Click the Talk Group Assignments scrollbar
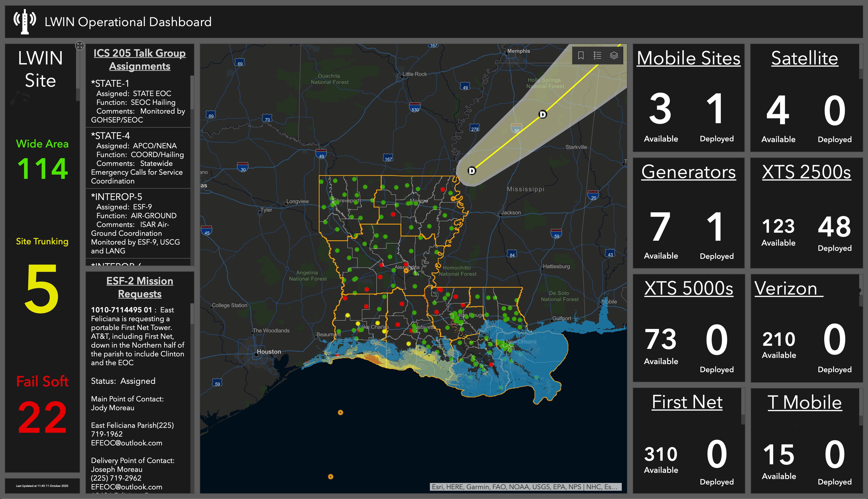This screenshot has height=499, width=868. point(192,93)
